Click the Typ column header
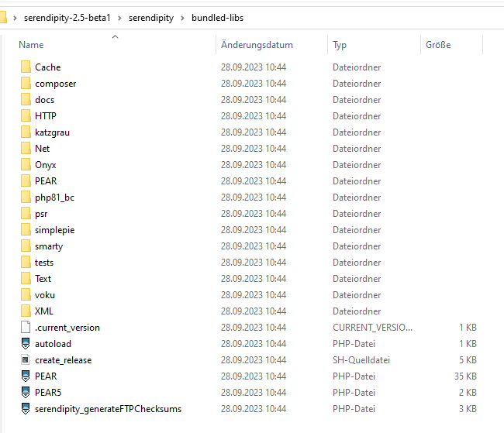504x433 pixels. (340, 46)
